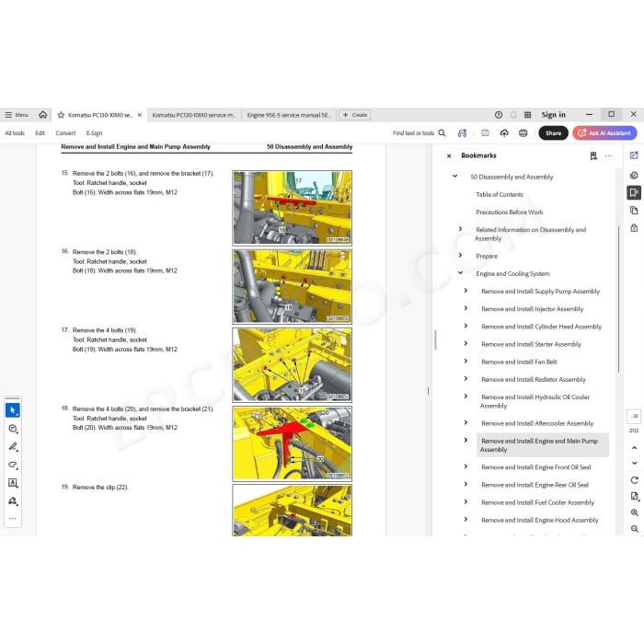Open the apps grid icon
The image size is (644, 644).
pos(528,115)
